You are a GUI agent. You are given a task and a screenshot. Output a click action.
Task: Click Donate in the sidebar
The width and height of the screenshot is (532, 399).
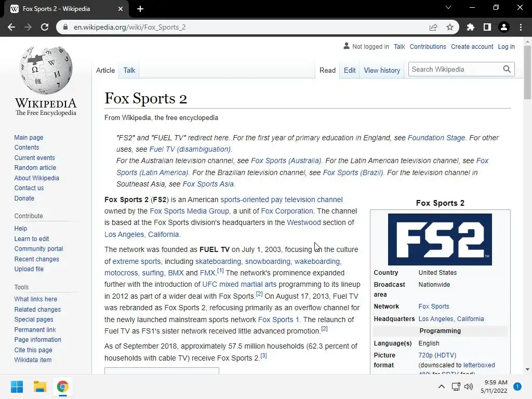24,198
